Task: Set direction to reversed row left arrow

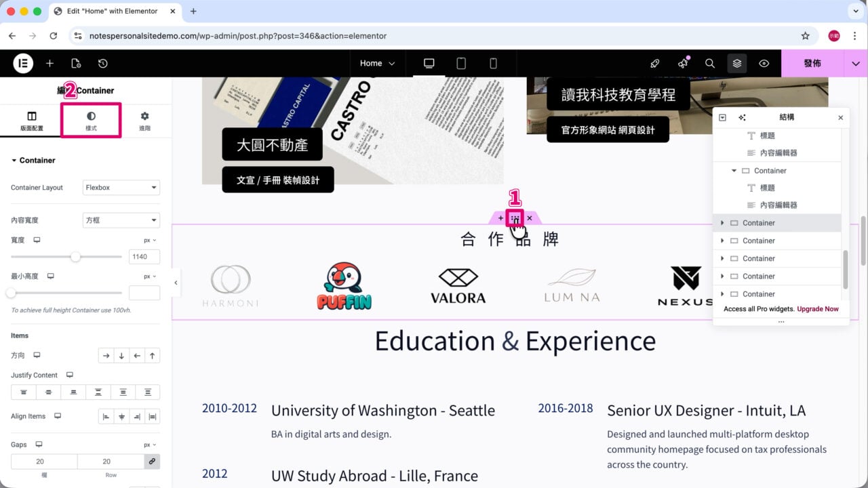Action: (137, 355)
